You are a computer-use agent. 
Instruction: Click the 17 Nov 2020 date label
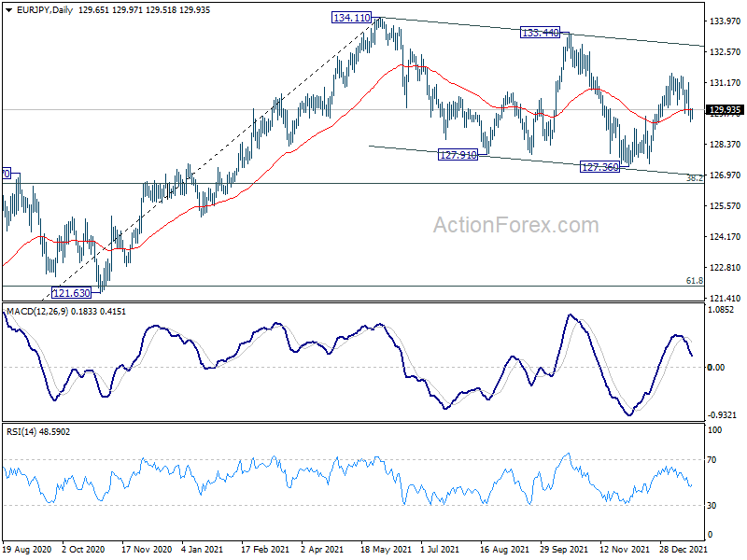(x=147, y=549)
